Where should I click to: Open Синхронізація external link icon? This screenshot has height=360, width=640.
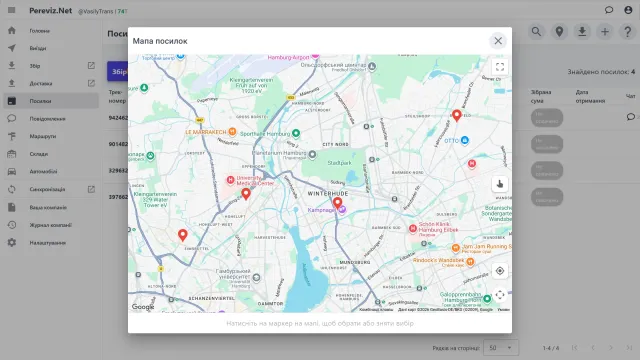click(x=91, y=189)
